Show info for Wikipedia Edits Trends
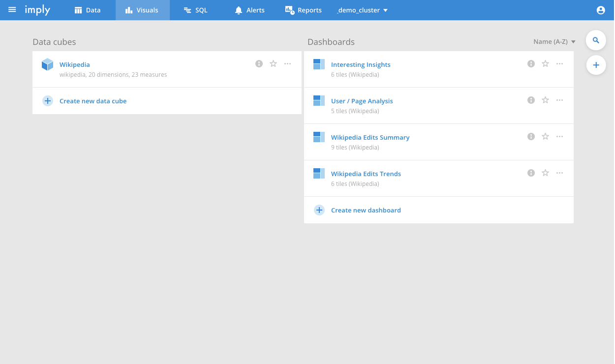Screen dimensions: 615x364 531,173
